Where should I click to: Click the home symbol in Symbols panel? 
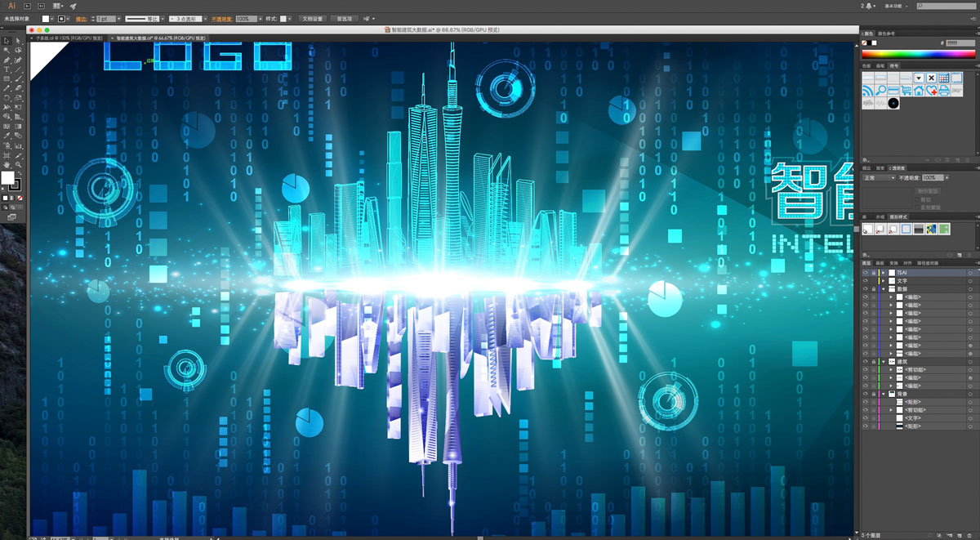click(x=919, y=91)
